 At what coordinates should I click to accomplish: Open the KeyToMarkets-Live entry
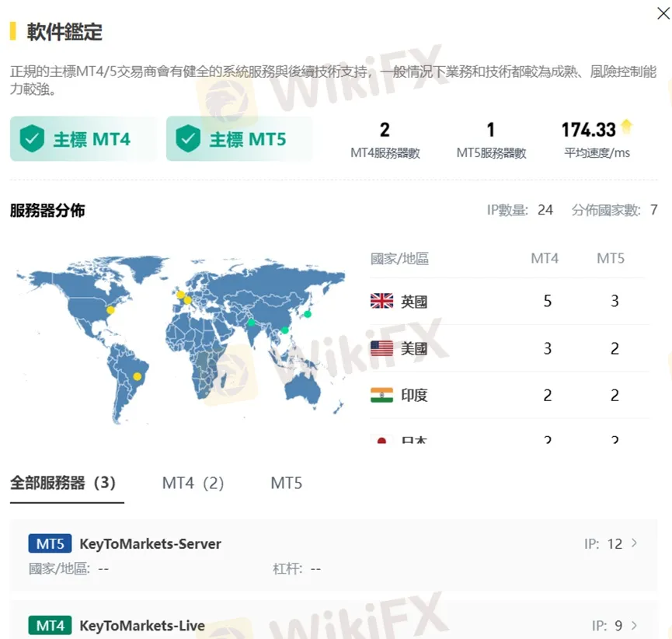click(333, 620)
